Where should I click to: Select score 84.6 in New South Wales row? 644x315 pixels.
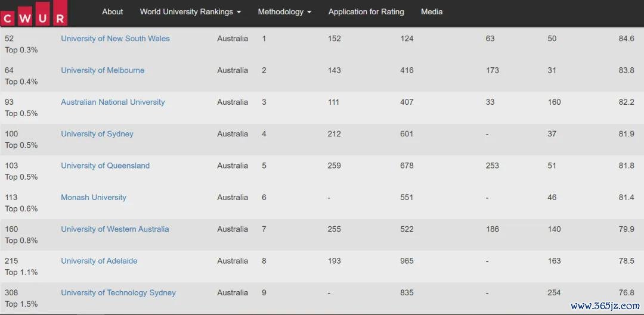point(626,39)
